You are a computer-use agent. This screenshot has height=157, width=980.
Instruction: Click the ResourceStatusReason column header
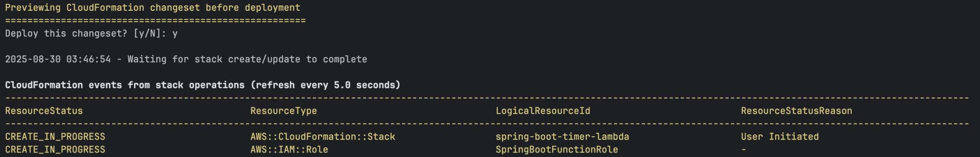[797, 111]
